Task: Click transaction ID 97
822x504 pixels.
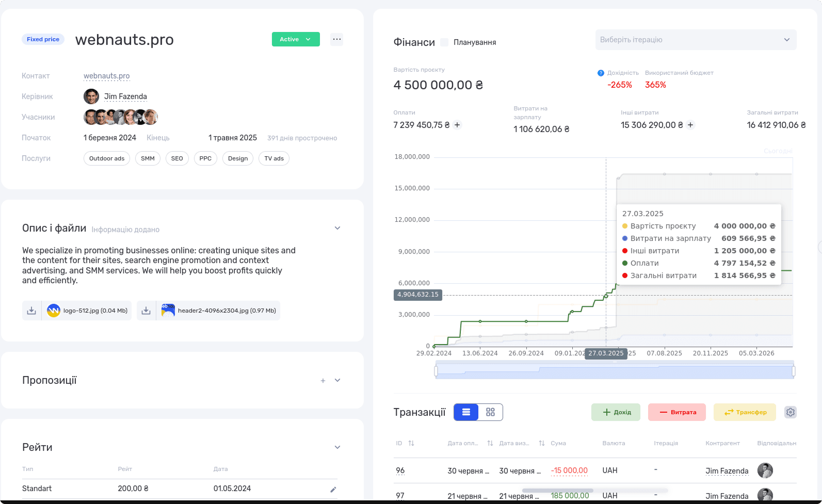Action: coord(400,496)
